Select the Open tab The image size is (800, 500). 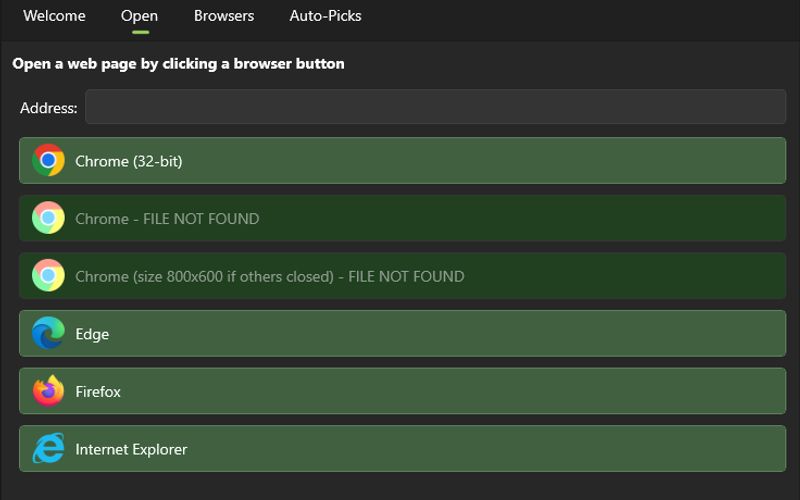[x=139, y=16]
